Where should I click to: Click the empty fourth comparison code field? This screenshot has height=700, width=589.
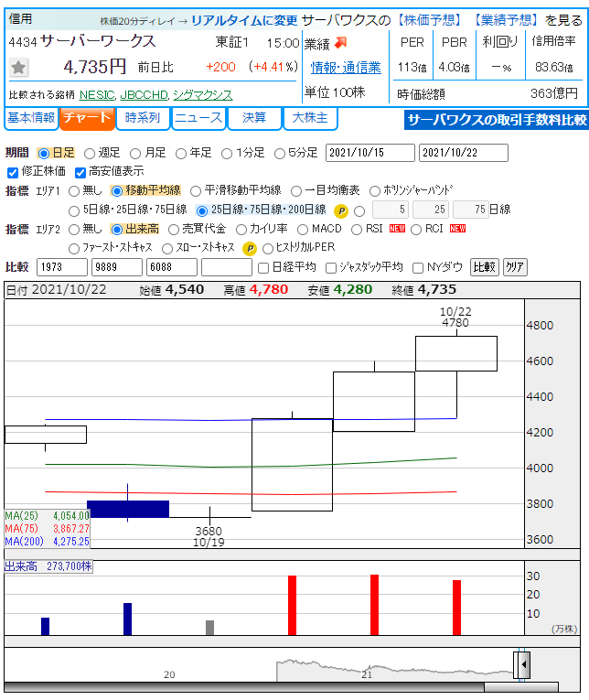[x=227, y=267]
